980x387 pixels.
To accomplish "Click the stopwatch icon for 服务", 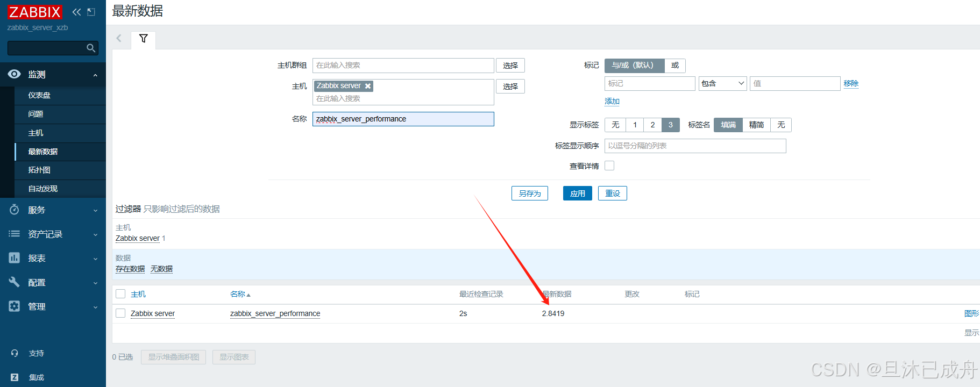I will pyautogui.click(x=15, y=210).
